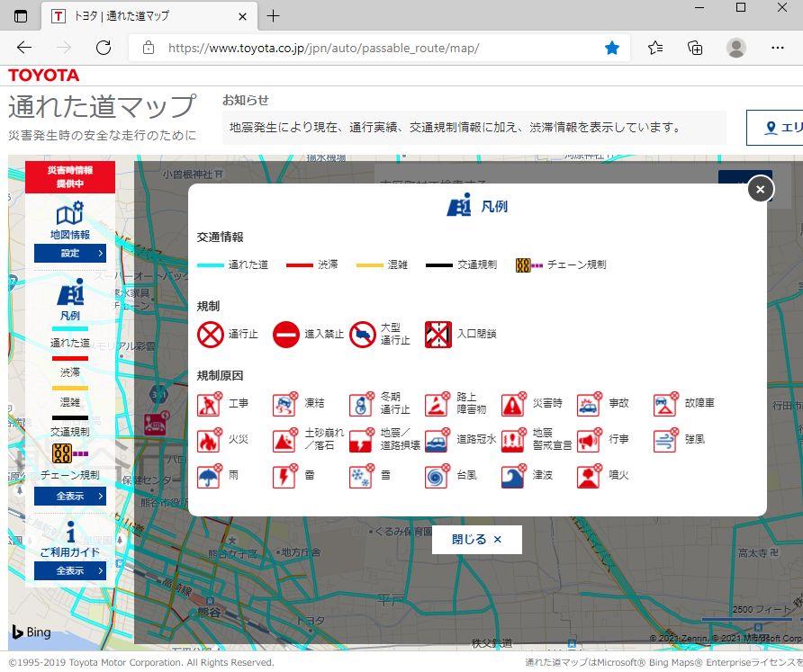Click the お知らせ notice message text
Image resolution: width=803 pixels, height=672 pixels.
coord(455,128)
